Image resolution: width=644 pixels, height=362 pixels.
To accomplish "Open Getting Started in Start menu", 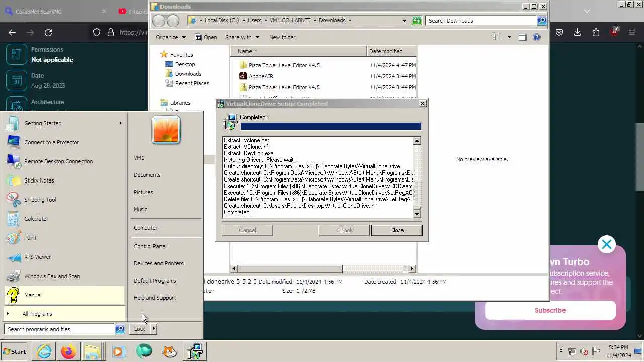I will (x=64, y=123).
